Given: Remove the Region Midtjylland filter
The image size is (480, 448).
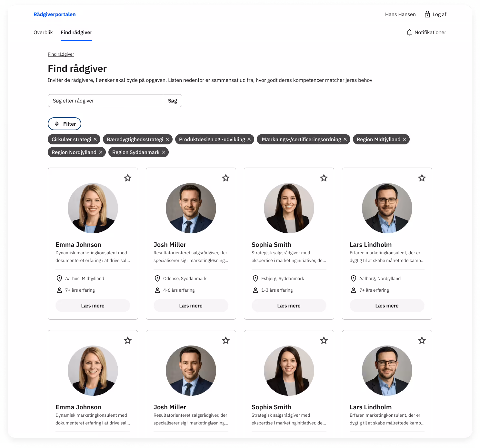Looking at the screenshot, I should [x=404, y=139].
